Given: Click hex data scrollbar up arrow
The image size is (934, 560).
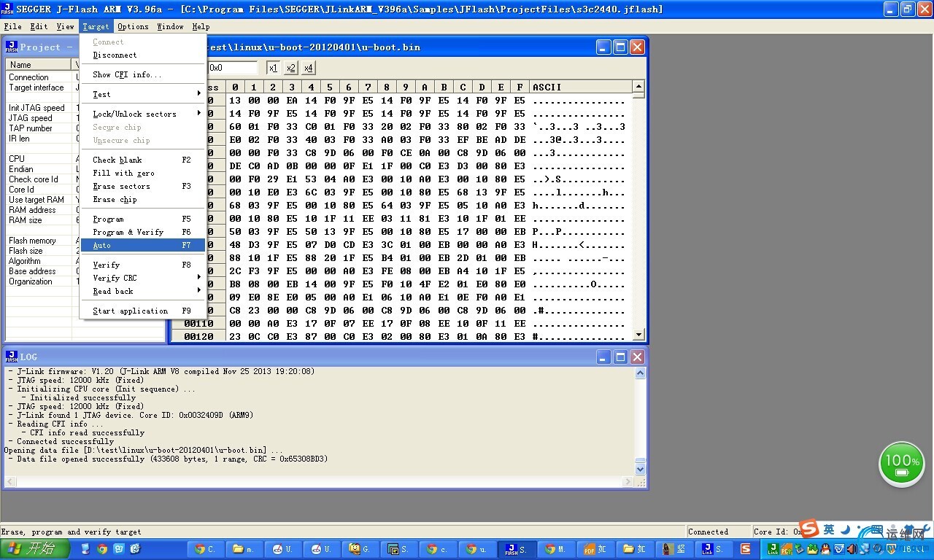Looking at the screenshot, I should [639, 87].
